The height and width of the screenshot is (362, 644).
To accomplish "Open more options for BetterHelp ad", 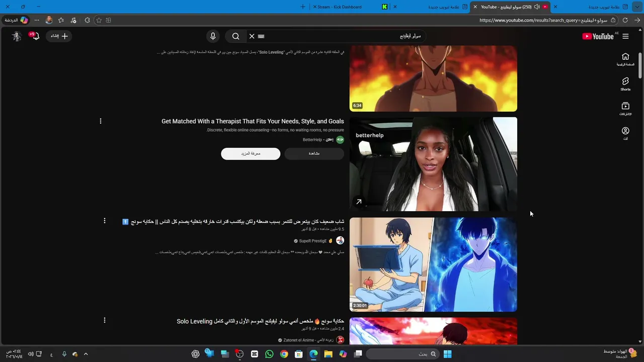I will [x=100, y=121].
